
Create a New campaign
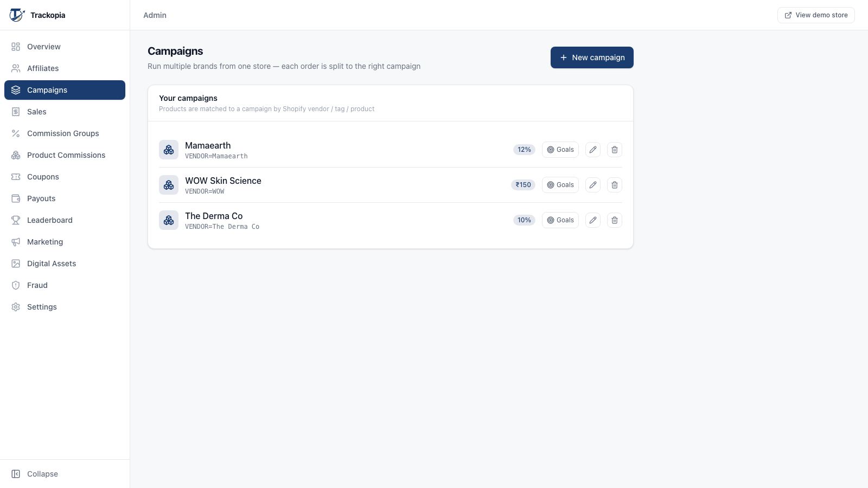click(592, 57)
